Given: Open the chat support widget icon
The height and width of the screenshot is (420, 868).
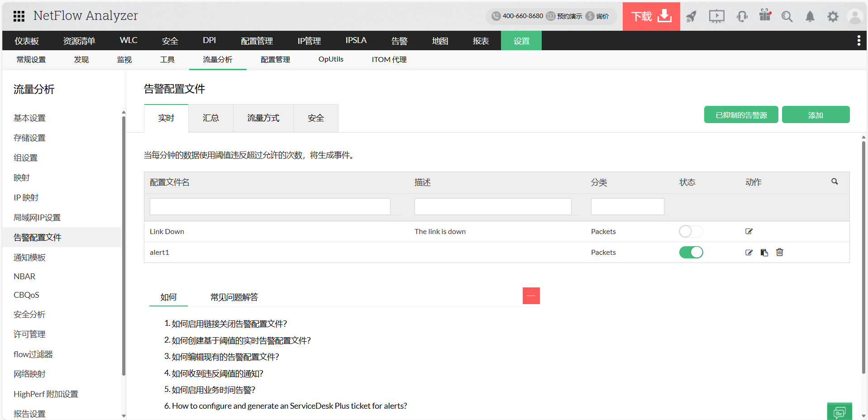Looking at the screenshot, I should point(839,412).
